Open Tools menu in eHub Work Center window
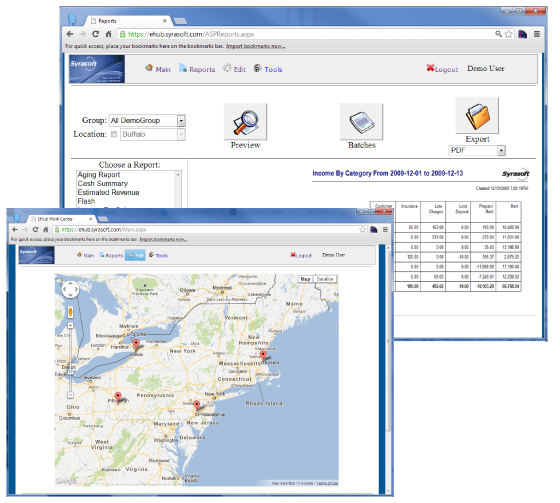 [158, 255]
